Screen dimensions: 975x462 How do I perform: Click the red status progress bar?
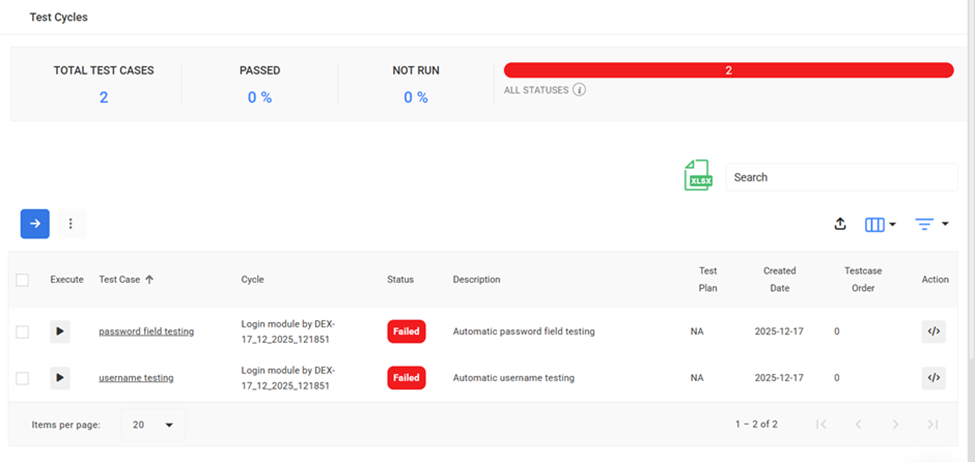pos(728,70)
